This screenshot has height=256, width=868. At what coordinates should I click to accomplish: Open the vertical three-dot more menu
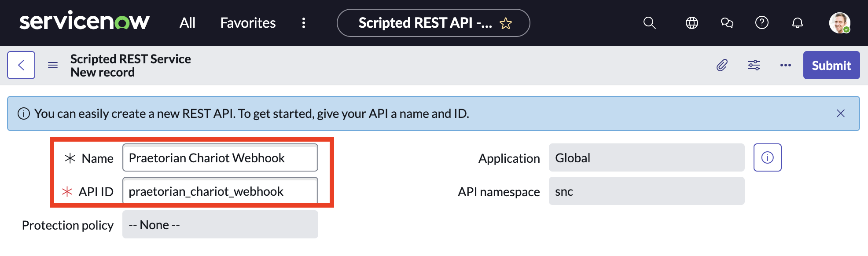point(304,23)
